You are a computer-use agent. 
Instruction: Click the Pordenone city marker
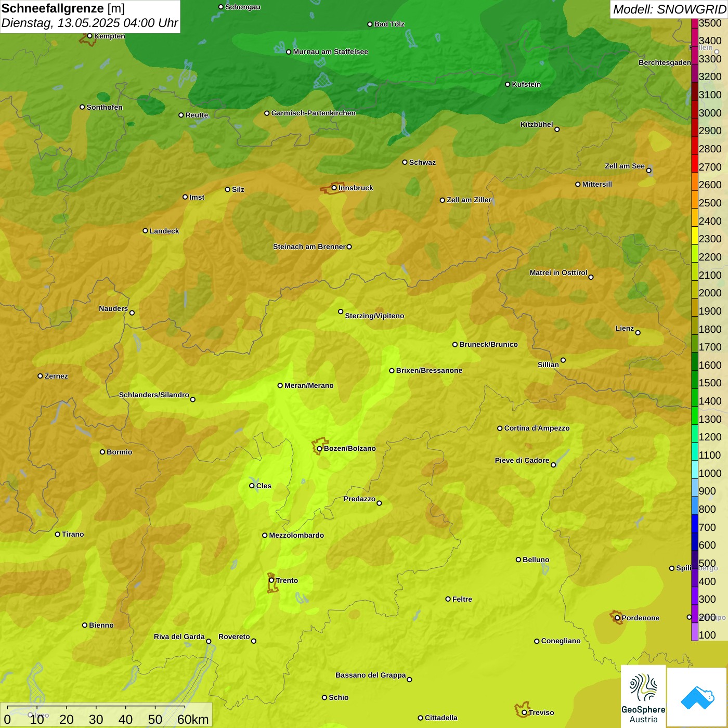(617, 618)
